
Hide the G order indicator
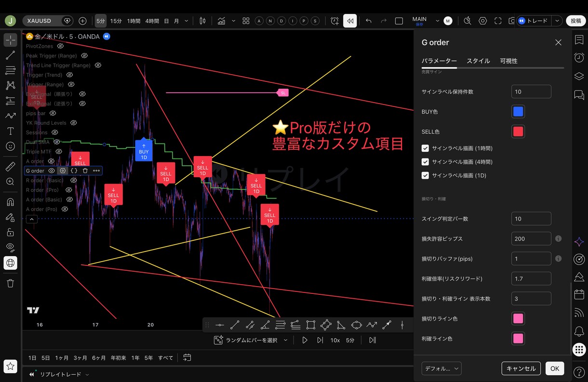coord(52,171)
